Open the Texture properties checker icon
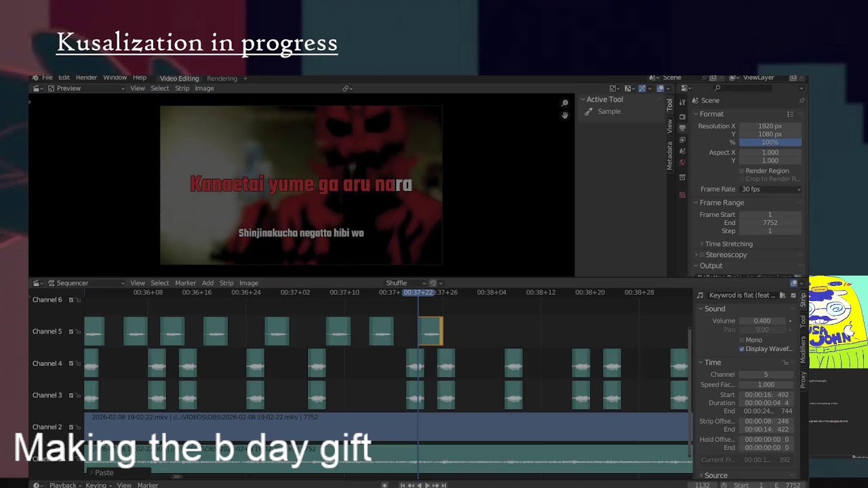The image size is (868, 488). click(x=682, y=195)
